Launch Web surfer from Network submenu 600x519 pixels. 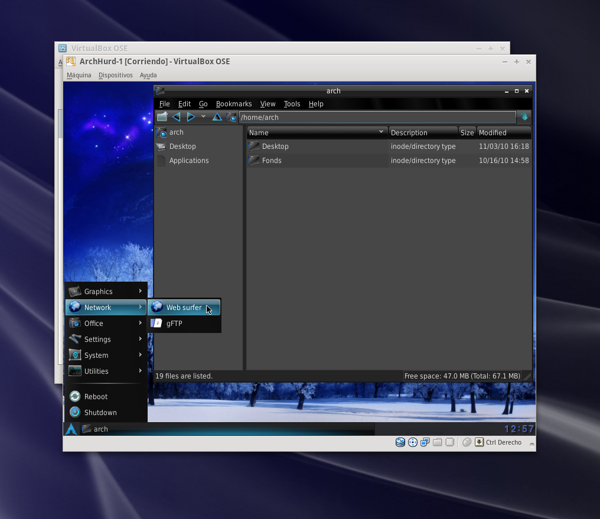click(184, 307)
